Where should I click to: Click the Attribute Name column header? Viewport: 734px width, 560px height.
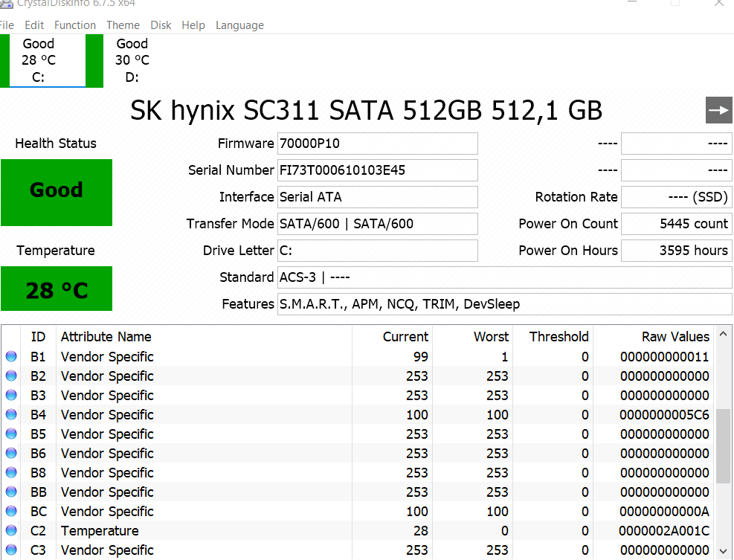(x=204, y=337)
